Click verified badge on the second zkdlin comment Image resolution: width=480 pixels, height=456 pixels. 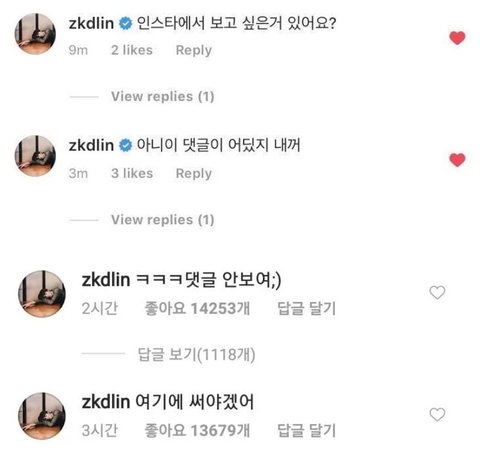point(125,146)
